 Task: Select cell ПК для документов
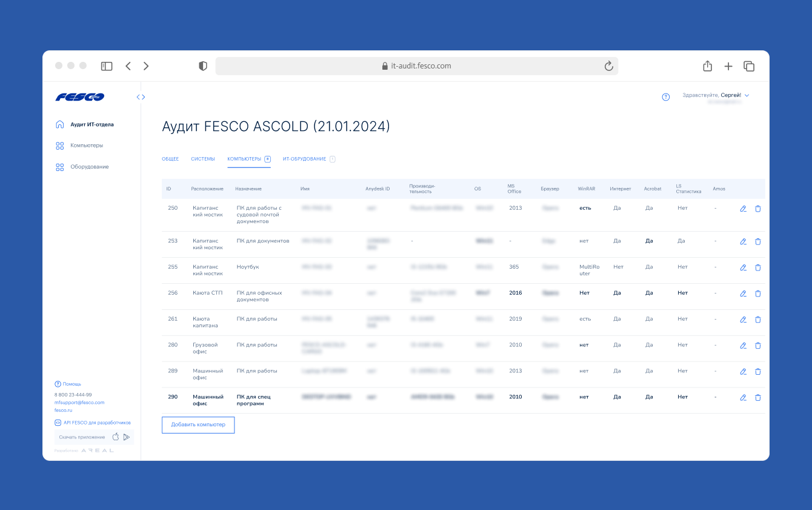[263, 241]
